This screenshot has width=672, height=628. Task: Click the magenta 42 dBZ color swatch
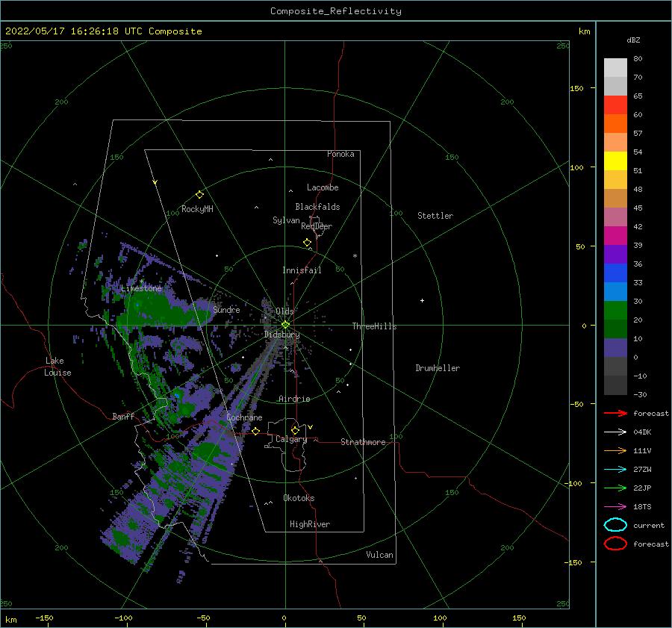(x=615, y=235)
